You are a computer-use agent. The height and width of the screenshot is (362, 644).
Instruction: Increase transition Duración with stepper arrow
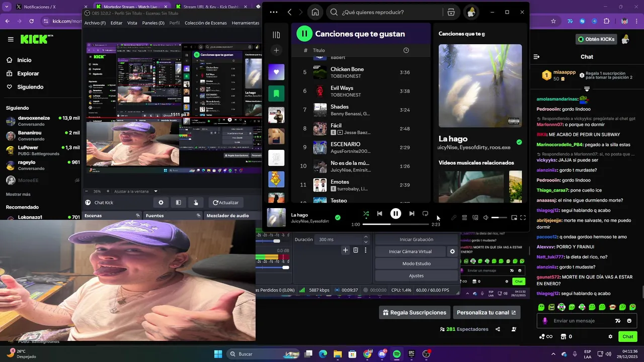click(366, 237)
